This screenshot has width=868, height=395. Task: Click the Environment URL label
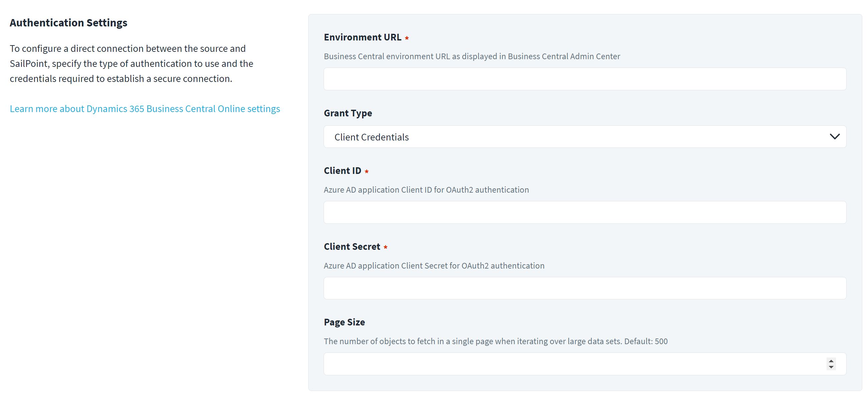tap(362, 37)
